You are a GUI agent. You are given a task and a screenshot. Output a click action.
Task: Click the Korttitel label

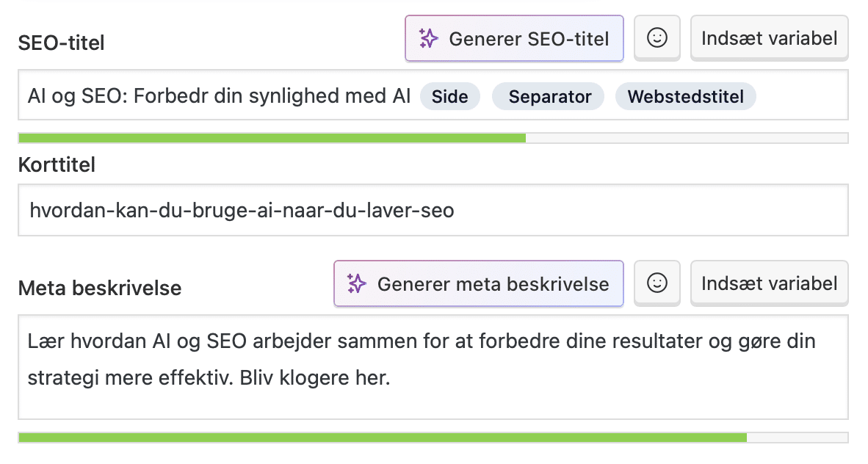[57, 165]
